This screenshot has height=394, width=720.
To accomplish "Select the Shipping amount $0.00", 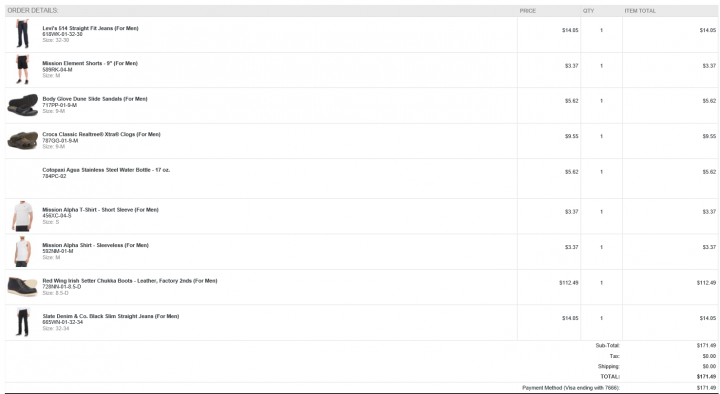I will [709, 366].
